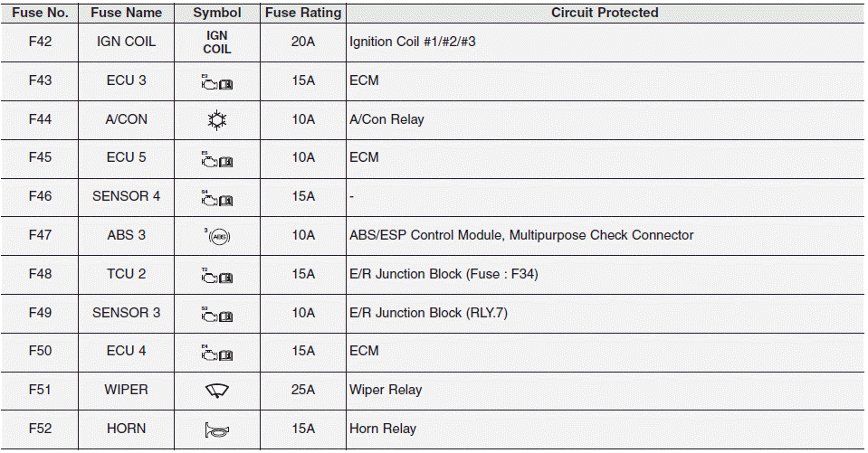Click the engine symbol in the F48 row

point(217,276)
